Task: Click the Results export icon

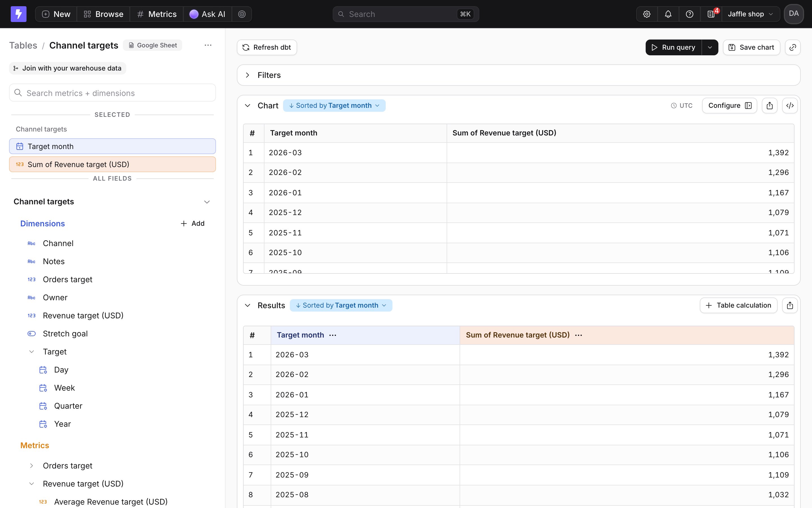Action: pyautogui.click(x=790, y=305)
